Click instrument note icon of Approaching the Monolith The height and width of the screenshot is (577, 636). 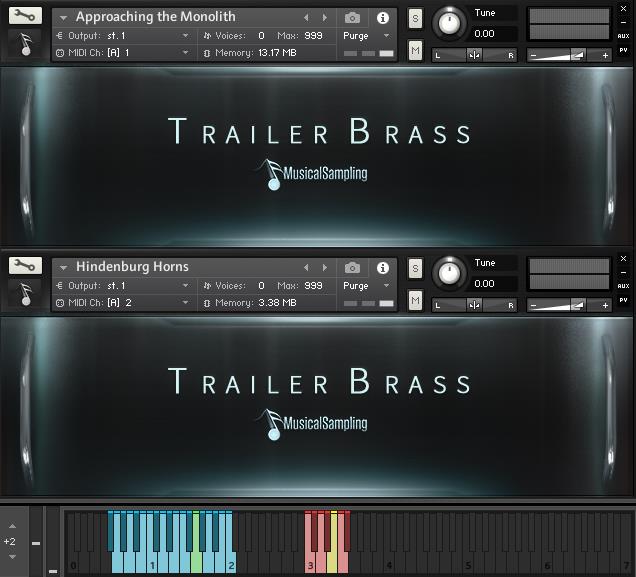tap(26, 44)
